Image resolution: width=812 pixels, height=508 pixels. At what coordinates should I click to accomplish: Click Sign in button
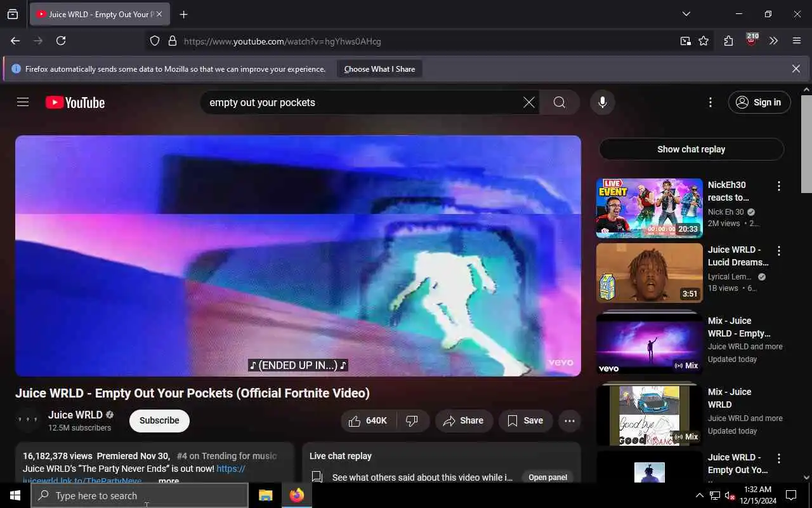pos(759,102)
